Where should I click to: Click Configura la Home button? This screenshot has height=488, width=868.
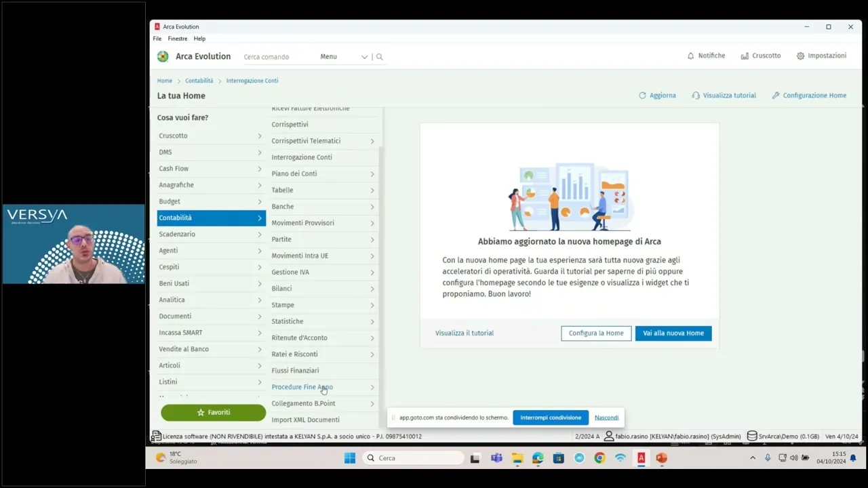click(x=596, y=333)
